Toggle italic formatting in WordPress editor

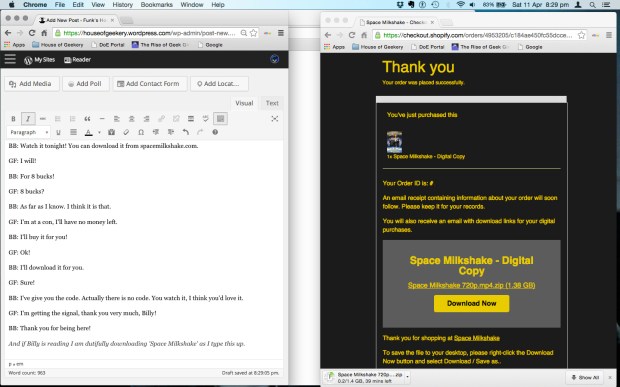click(28, 119)
